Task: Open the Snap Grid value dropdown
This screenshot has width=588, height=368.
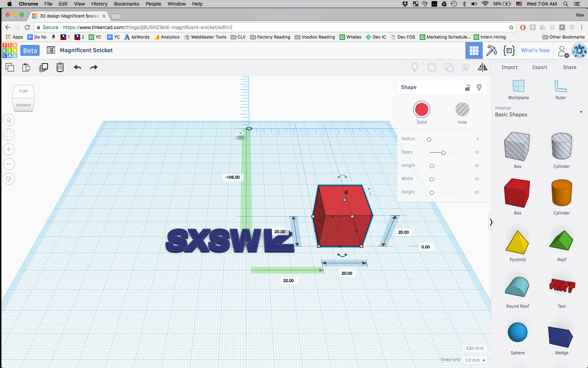Action: coord(475,360)
